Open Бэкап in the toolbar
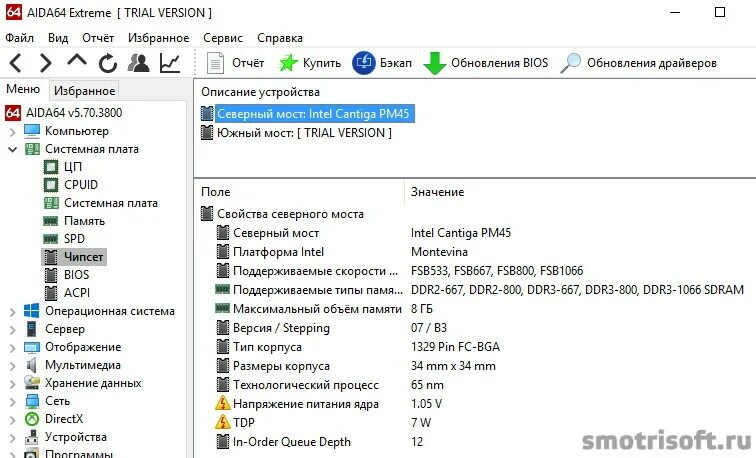756x458 pixels. [x=382, y=63]
